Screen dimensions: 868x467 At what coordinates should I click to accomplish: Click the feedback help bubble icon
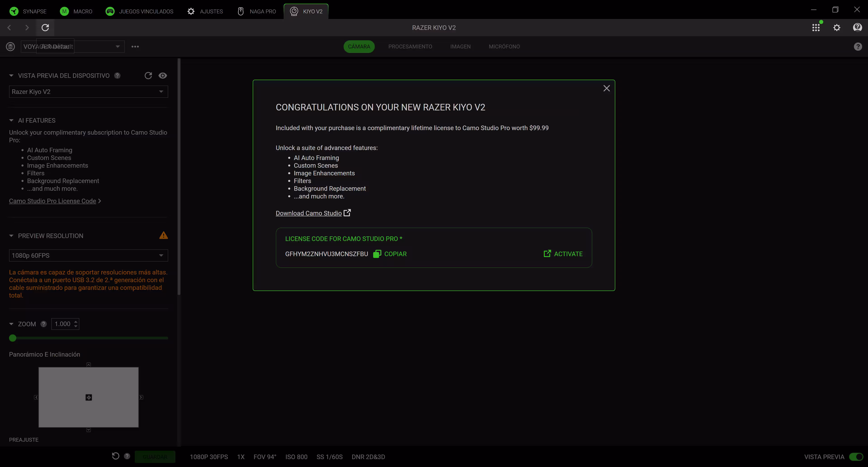pos(857,27)
